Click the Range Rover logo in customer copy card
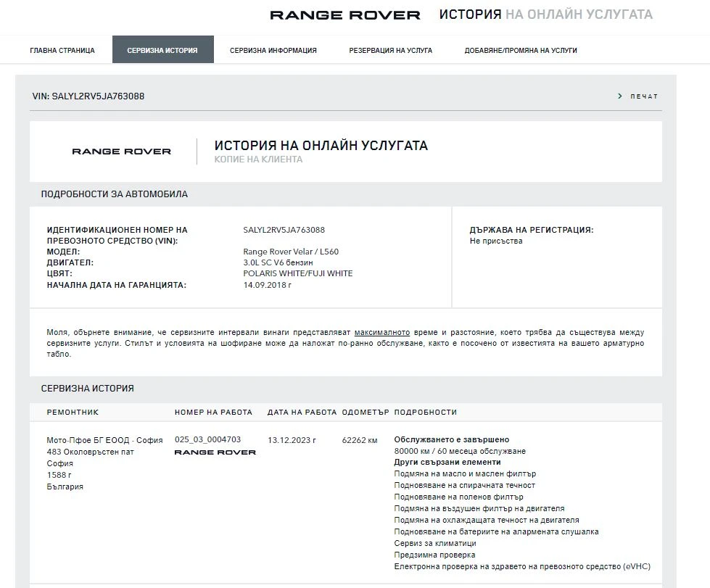Image resolution: width=710 pixels, height=588 pixels. point(121,152)
